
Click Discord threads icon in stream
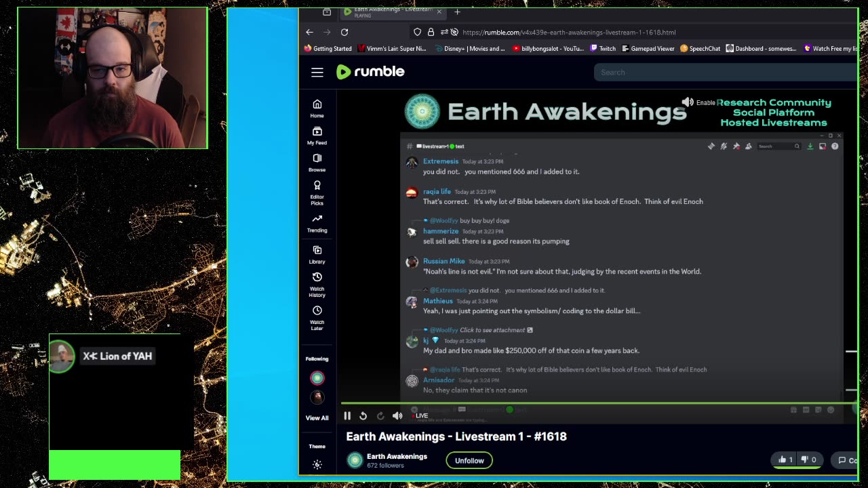[711, 146]
